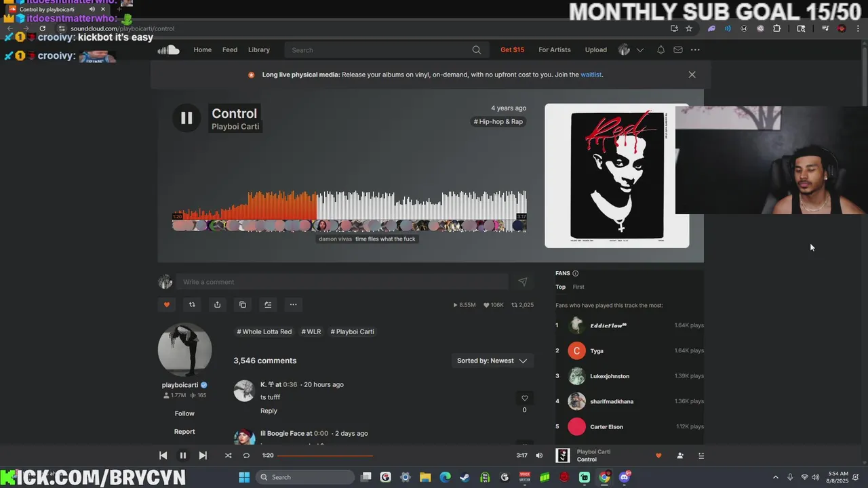
Task: Open top fan Tyga's profile
Action: tap(597, 351)
